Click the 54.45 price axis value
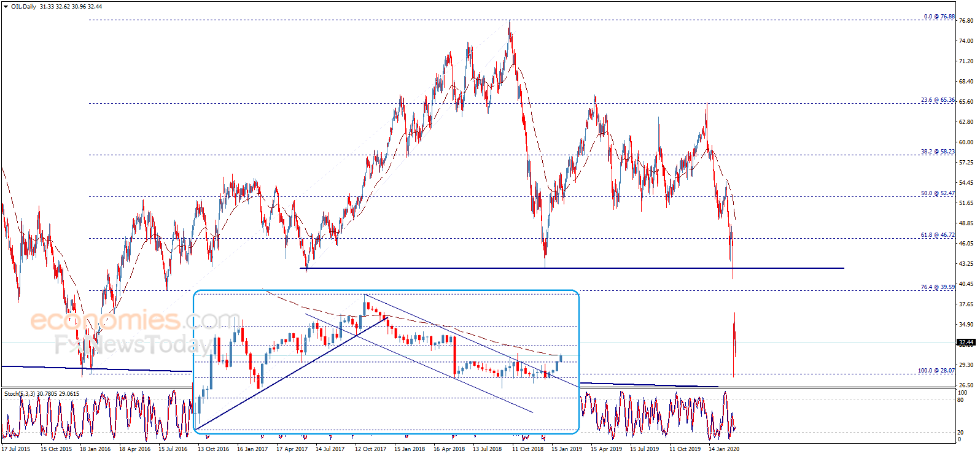 [966, 183]
